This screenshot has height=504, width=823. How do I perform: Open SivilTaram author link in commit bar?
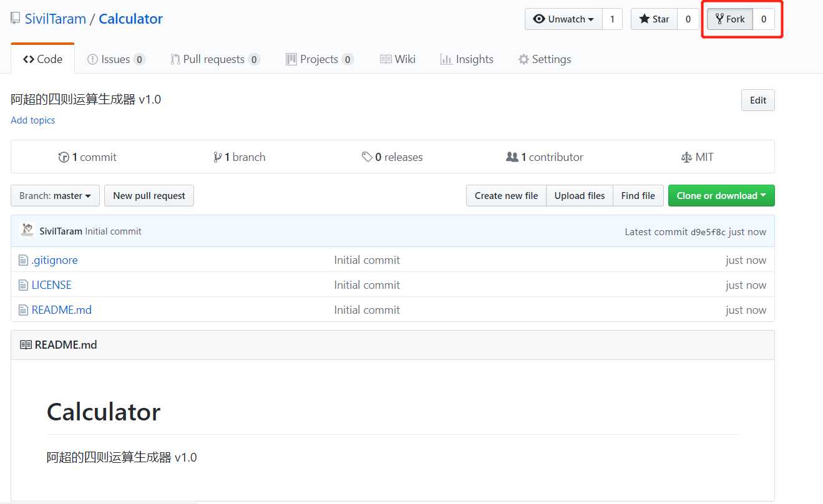point(61,231)
